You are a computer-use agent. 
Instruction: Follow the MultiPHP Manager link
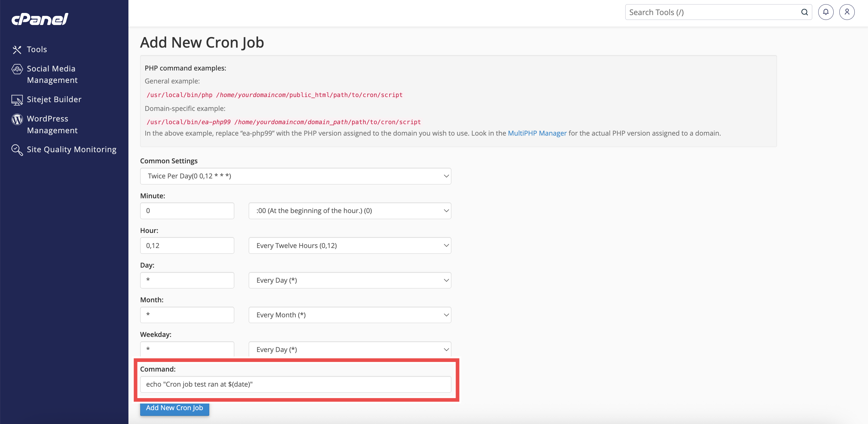(x=537, y=133)
